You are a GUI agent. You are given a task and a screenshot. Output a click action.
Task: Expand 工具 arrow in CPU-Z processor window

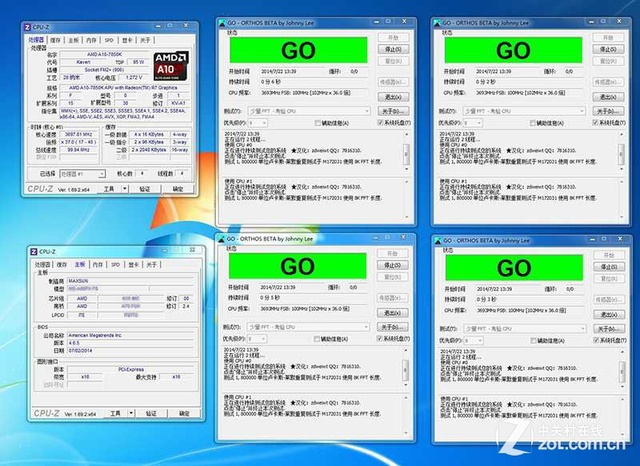(x=125, y=189)
